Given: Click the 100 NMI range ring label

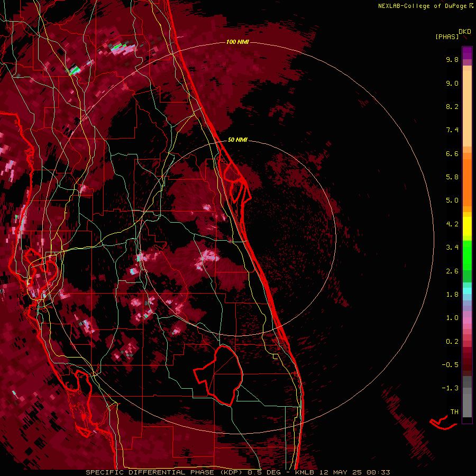Looking at the screenshot, I should tap(237, 42).
